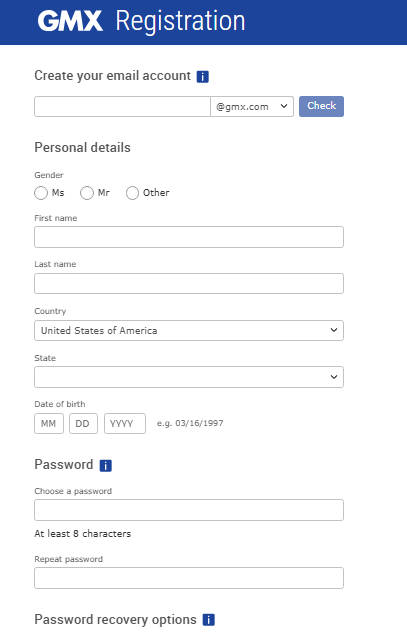Expand the Country dropdown showing United States
This screenshot has width=407, height=638.
(189, 330)
